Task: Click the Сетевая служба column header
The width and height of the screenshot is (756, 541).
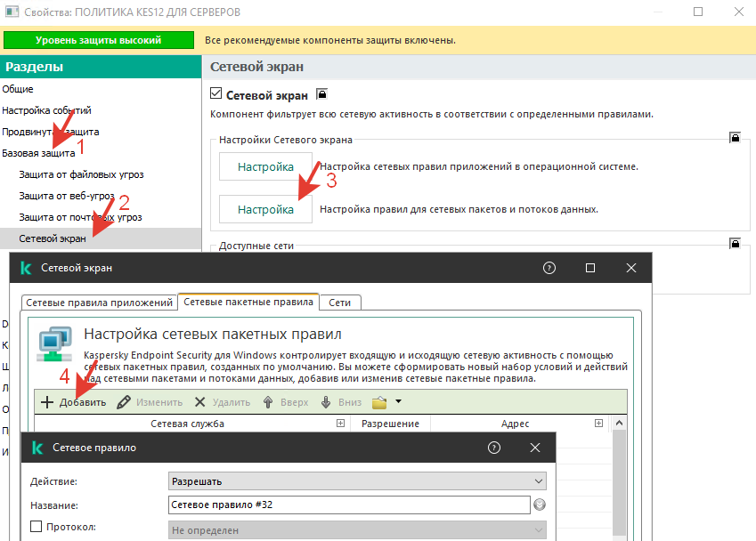Action: 188,424
